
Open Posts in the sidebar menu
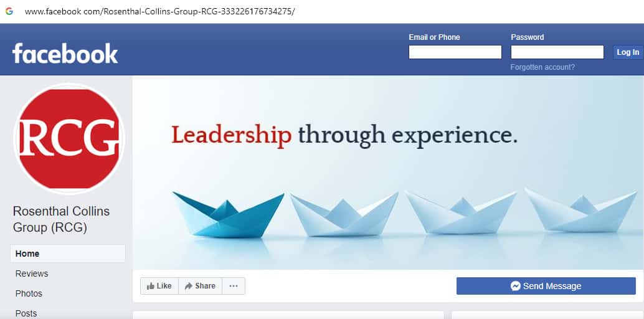coord(26,313)
